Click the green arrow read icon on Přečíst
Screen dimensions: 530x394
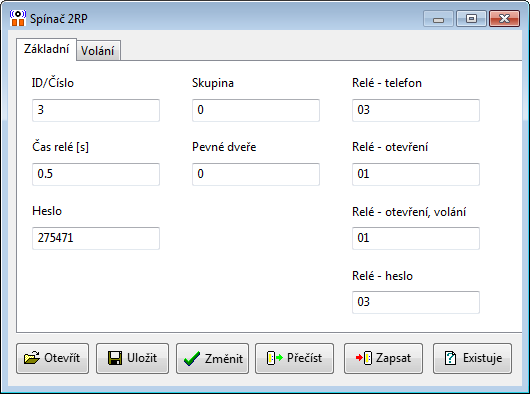coord(274,358)
